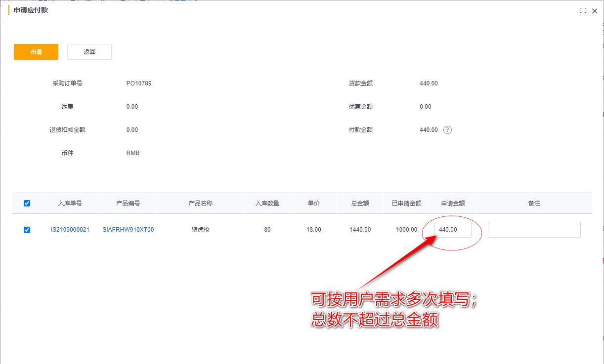
Task: Click the 产品名称 column header
Action: 200,203
